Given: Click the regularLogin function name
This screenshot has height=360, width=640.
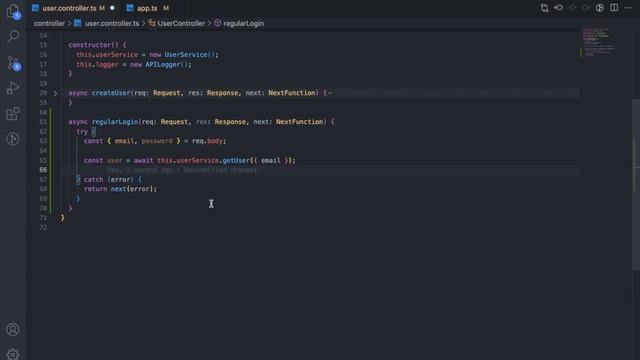Looking at the screenshot, I should tap(115, 122).
